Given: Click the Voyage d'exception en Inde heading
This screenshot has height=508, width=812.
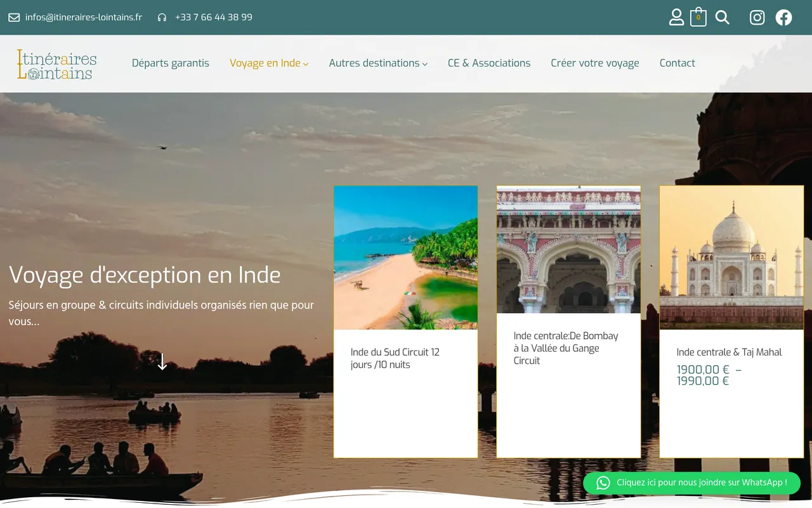Looking at the screenshot, I should (145, 275).
